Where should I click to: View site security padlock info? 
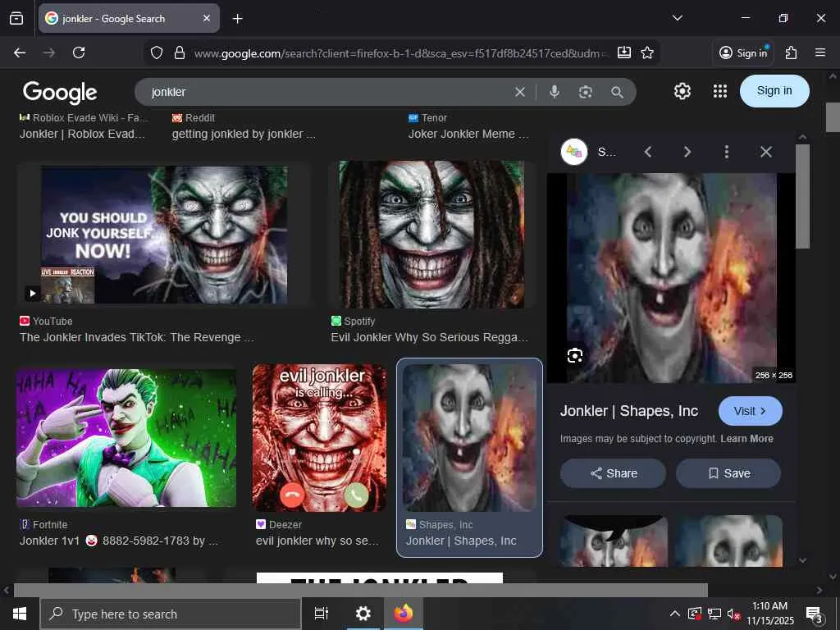180,53
